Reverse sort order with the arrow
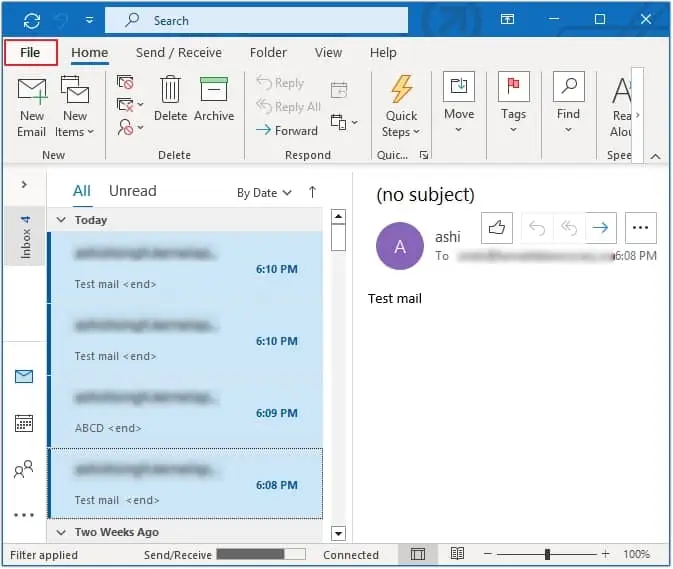The image size is (673, 569). point(312,192)
